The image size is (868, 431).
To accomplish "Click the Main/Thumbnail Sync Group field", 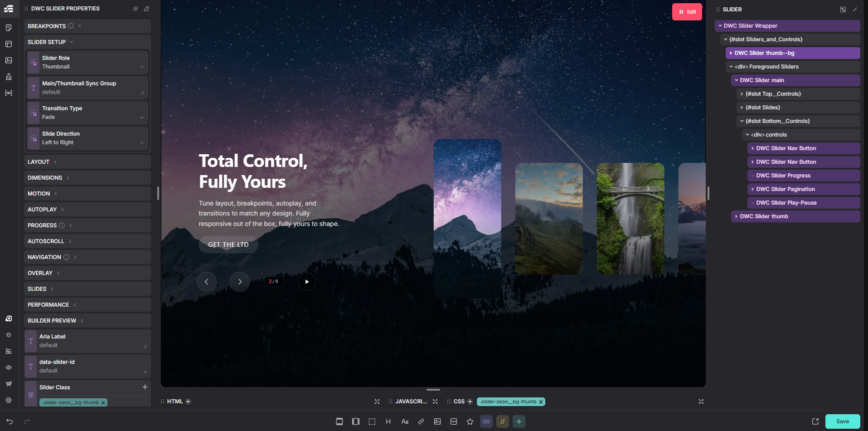I will pos(88,88).
